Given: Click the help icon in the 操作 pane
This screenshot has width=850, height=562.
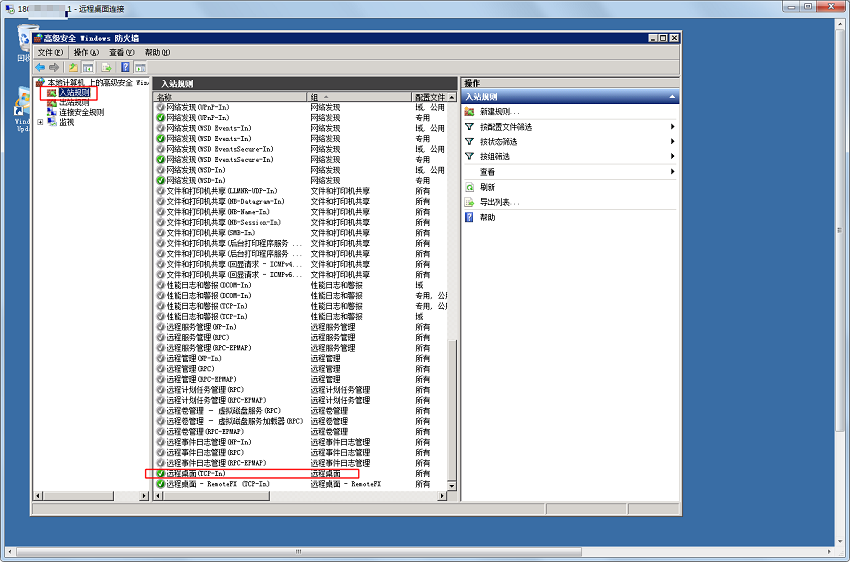Looking at the screenshot, I should (x=469, y=217).
